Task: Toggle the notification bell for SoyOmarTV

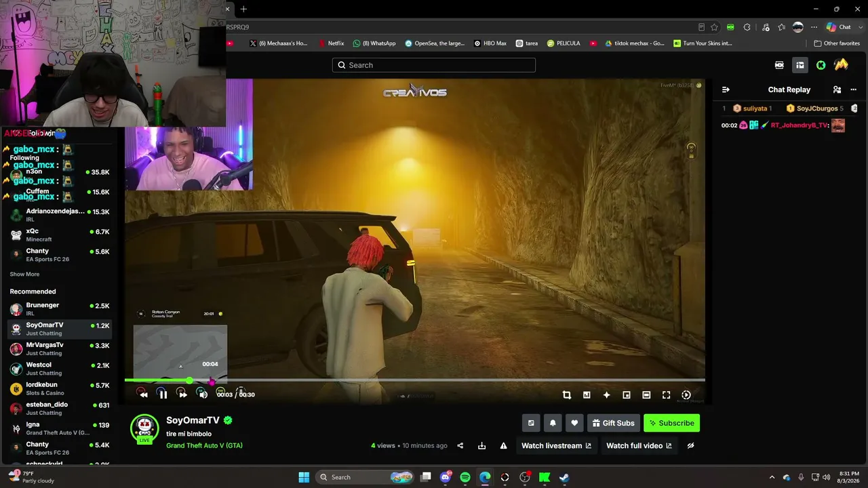Action: coord(553,423)
